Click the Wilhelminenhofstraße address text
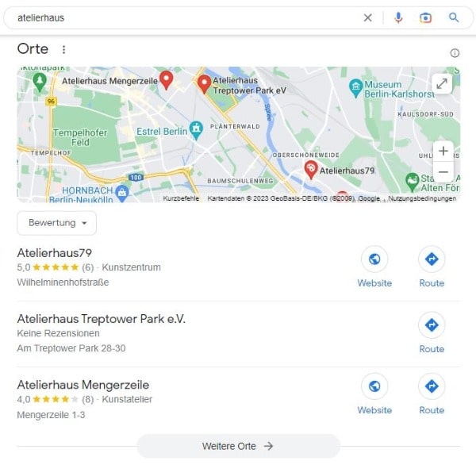476x476 pixels. pyautogui.click(x=63, y=282)
